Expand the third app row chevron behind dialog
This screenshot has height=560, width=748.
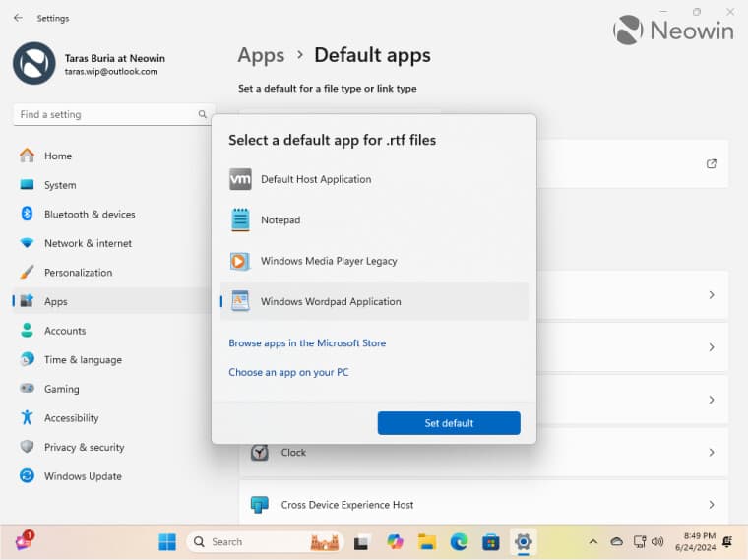(712, 400)
